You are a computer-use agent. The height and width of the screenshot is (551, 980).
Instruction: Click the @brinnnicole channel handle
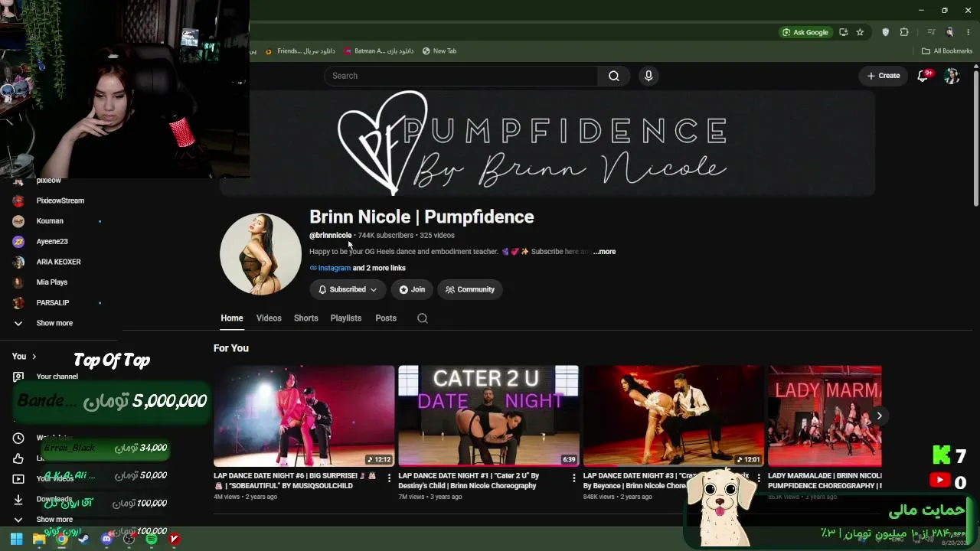click(x=330, y=236)
